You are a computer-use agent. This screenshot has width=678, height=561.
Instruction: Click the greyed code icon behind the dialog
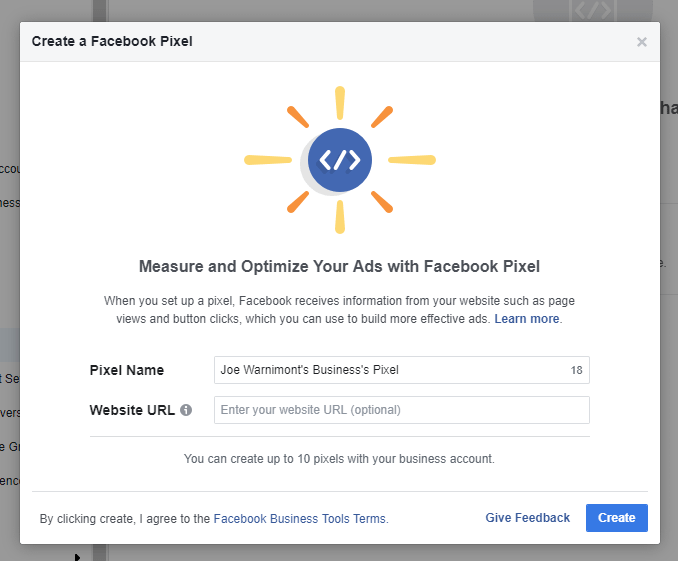tap(593, 10)
